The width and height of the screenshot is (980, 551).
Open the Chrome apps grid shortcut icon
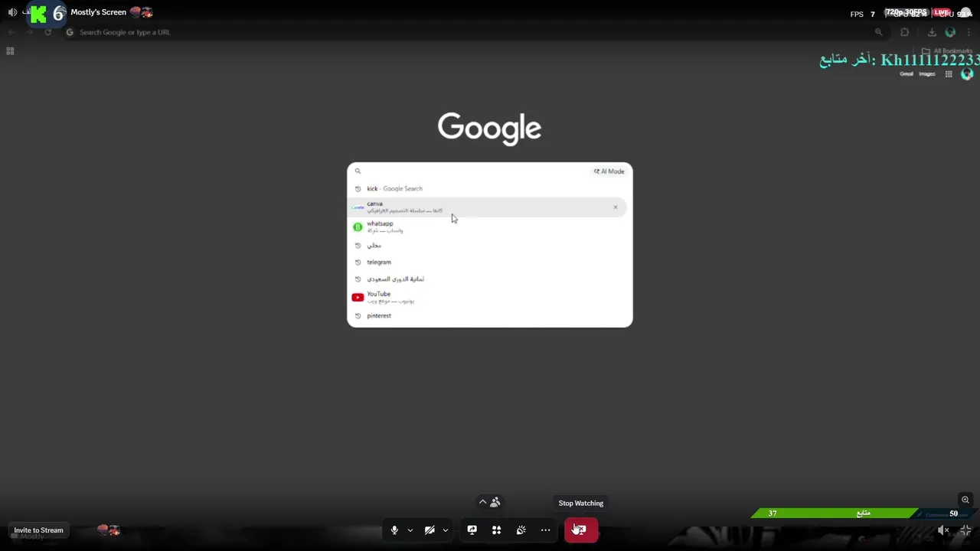pyautogui.click(x=10, y=51)
